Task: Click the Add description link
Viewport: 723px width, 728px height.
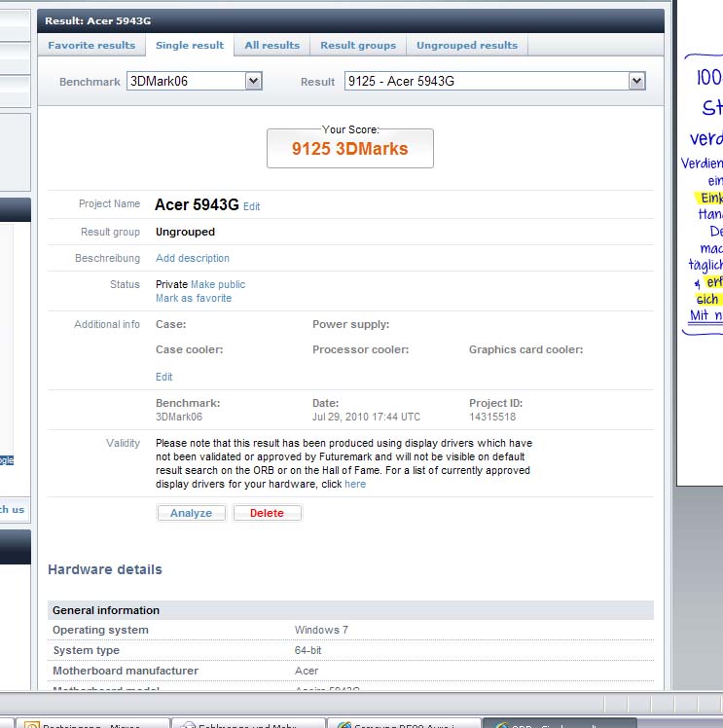Action: [193, 258]
